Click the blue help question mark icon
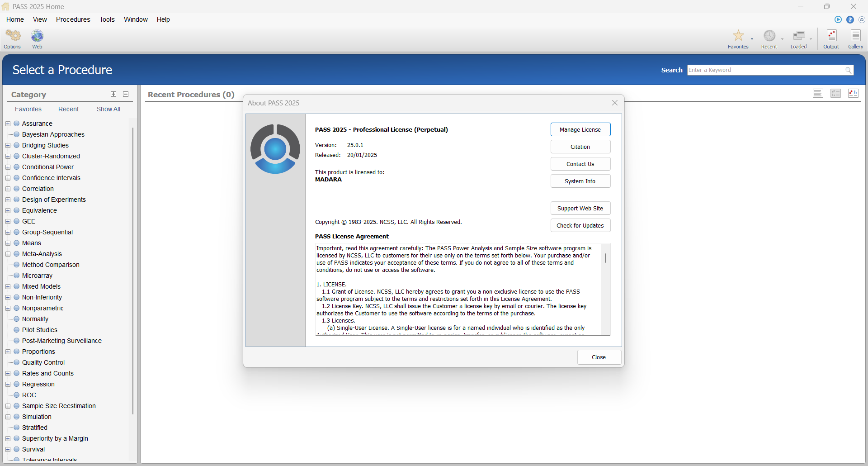The width and height of the screenshot is (868, 466). click(850, 19)
